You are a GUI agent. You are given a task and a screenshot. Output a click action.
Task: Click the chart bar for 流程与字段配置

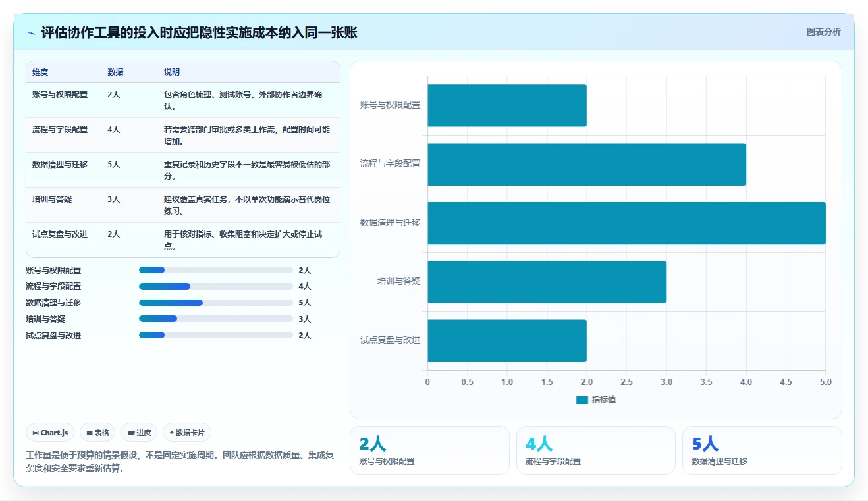[x=587, y=165]
